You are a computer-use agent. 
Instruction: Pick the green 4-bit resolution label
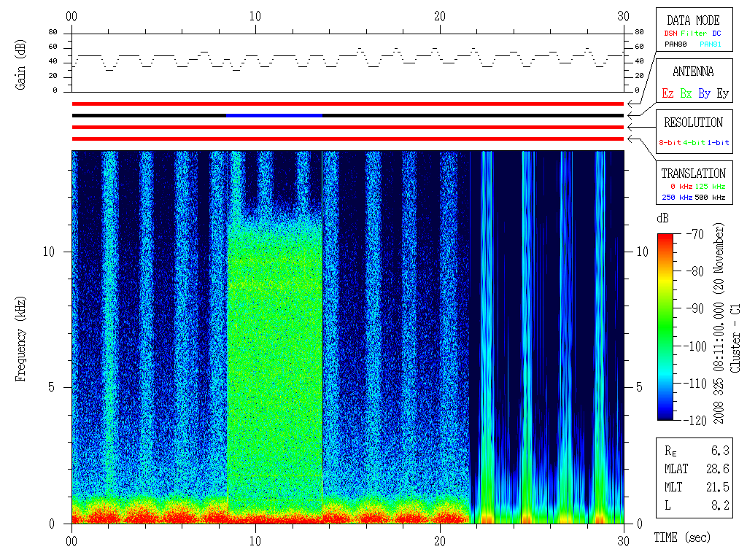(694, 143)
